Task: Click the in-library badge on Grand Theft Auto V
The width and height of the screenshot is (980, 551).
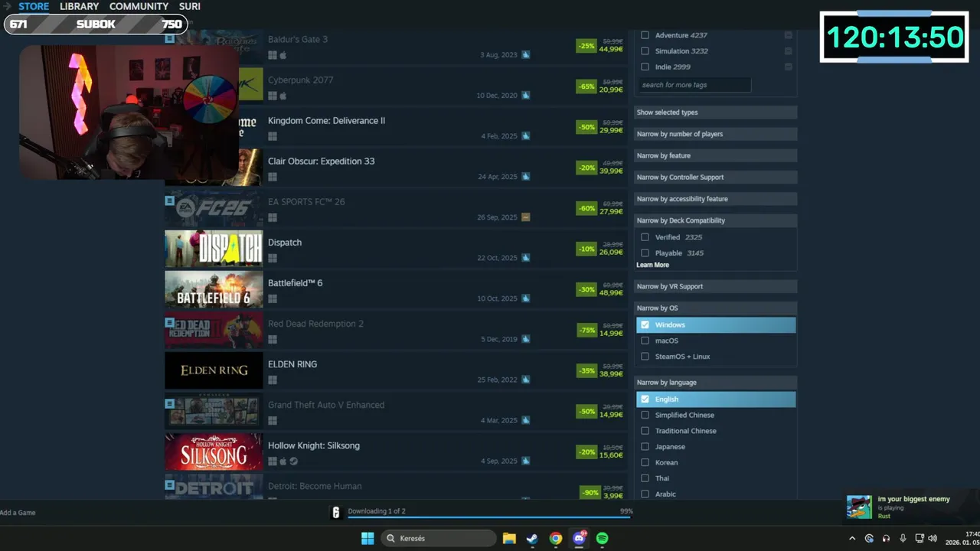Action: coord(170,403)
